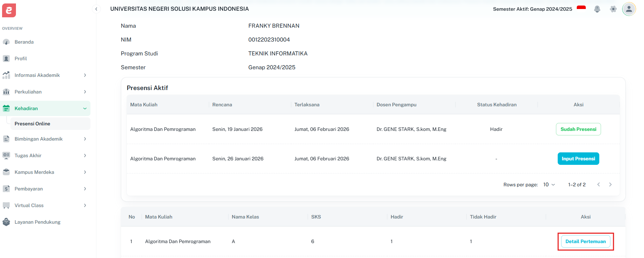Click the Pembayaran dollar icon

(6, 189)
